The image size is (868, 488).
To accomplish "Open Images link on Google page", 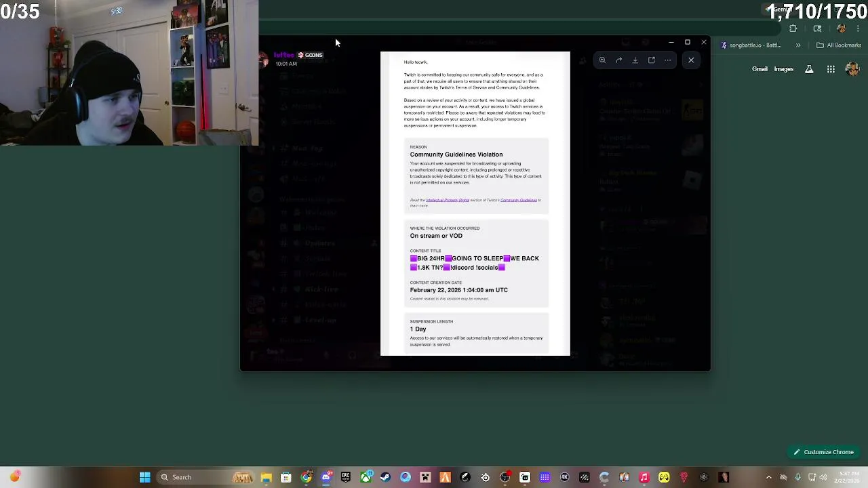I will coord(783,69).
